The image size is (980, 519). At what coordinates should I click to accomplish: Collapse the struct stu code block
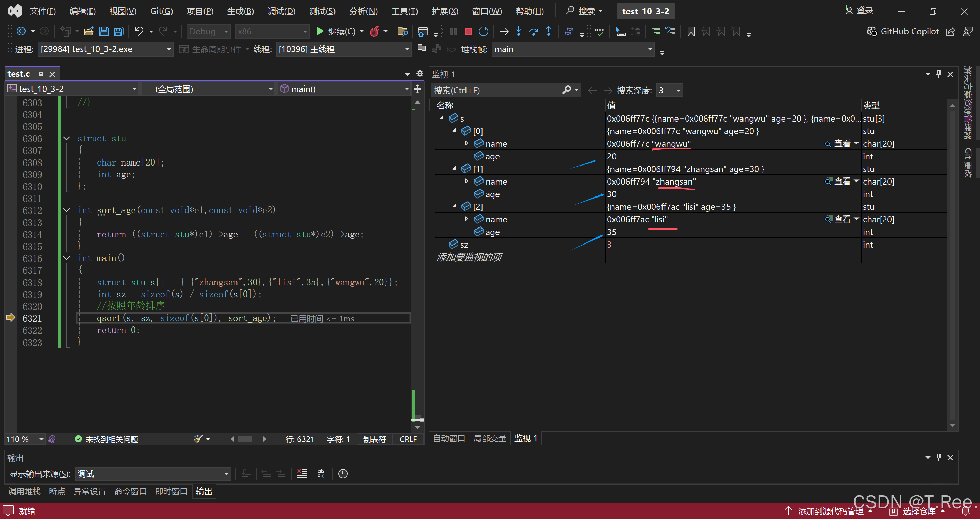[x=67, y=139]
